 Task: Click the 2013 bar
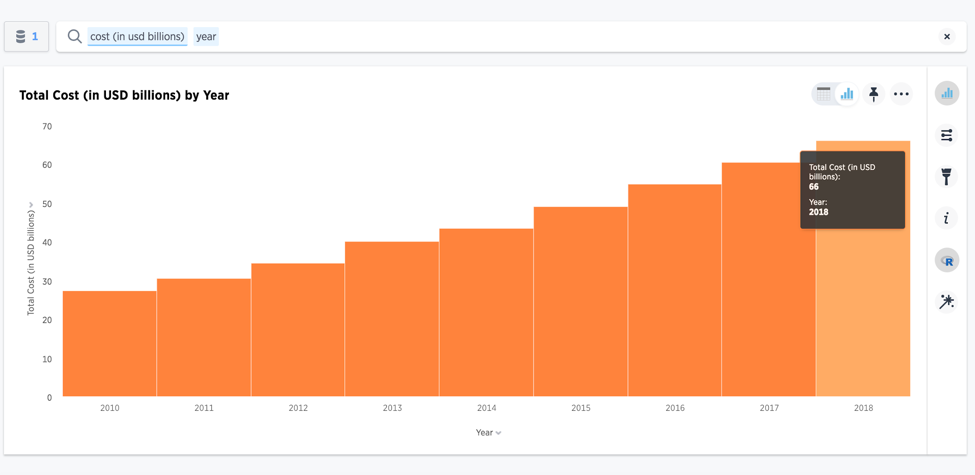(392, 319)
